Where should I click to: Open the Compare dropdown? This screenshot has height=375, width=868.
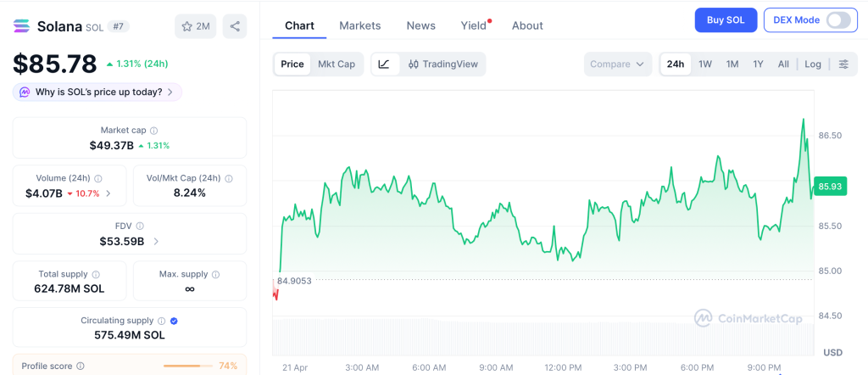point(618,64)
